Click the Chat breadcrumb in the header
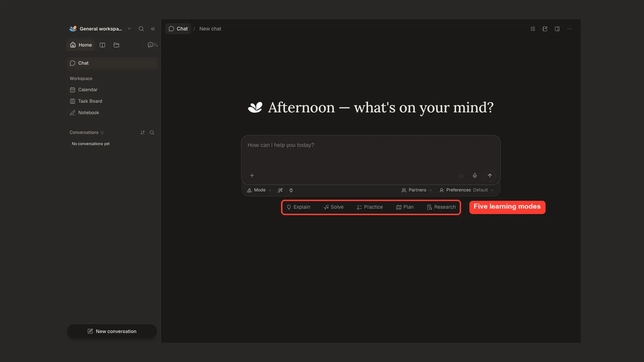Viewport: 644px width, 362px height. (178, 29)
